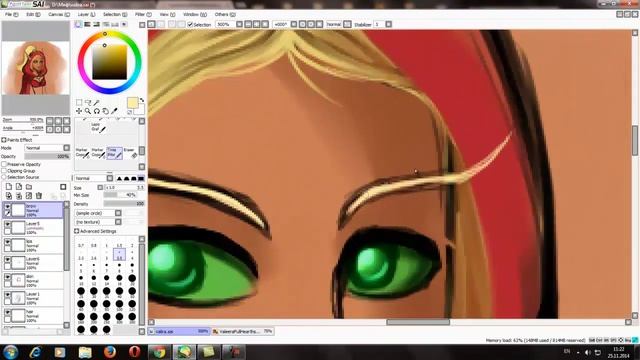Open the Layer menu
The height and width of the screenshot is (360, 640).
click(86, 14)
